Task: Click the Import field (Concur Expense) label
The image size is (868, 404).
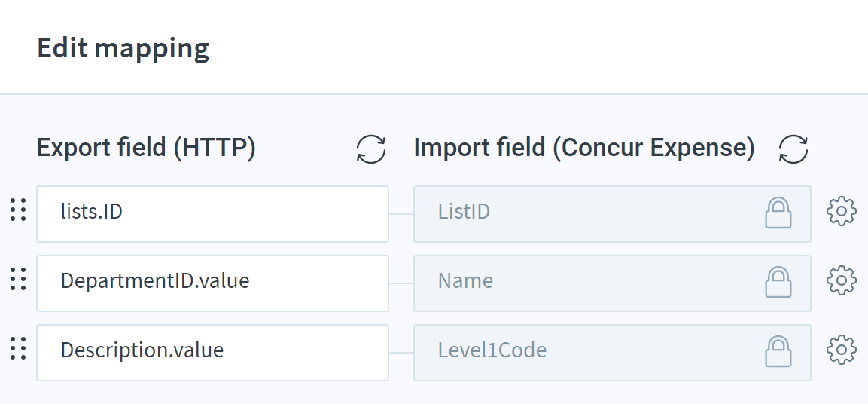Action: point(584,148)
